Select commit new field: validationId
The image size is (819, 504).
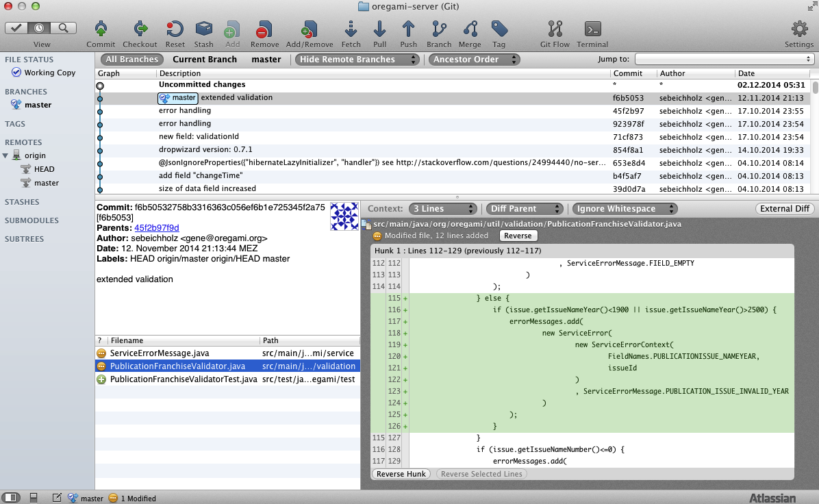pos(453,137)
